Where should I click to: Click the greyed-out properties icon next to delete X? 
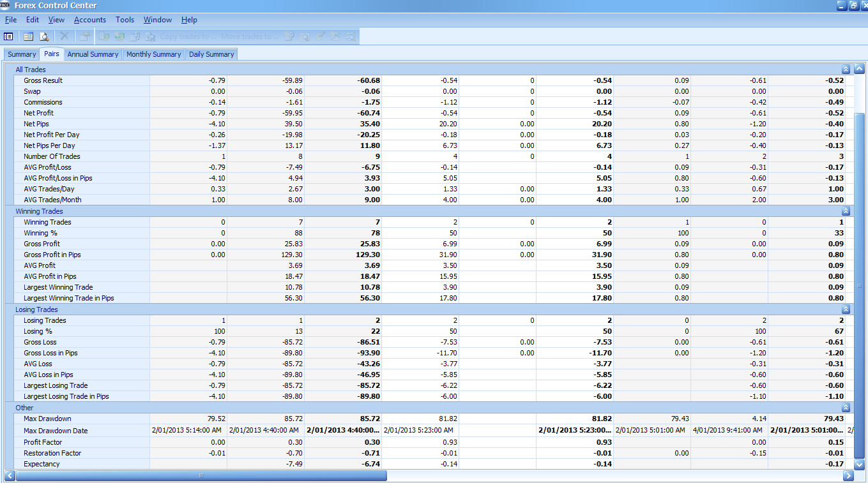84,36
